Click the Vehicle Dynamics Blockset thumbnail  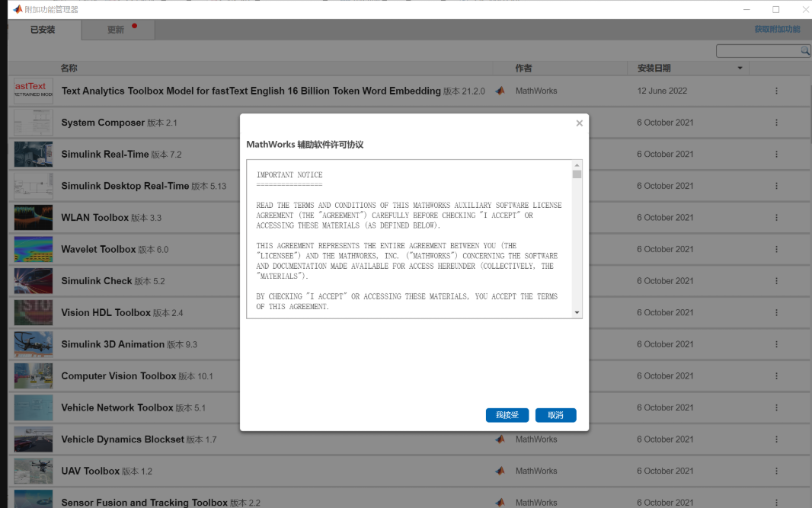34,439
